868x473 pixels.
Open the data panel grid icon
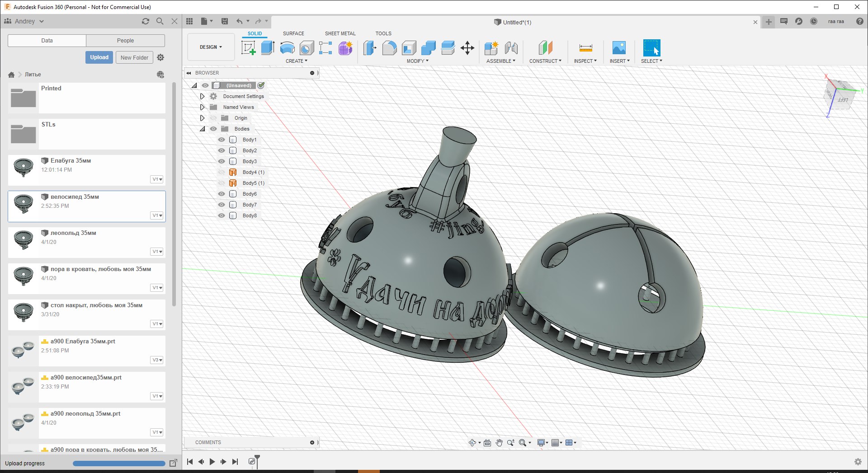(189, 21)
